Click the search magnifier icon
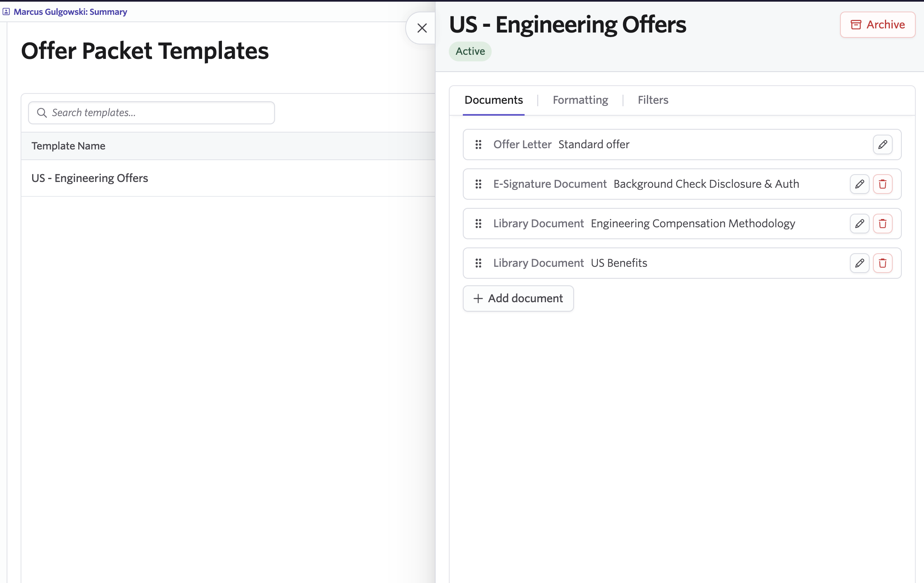Screen dimensions: 924x583 [x=42, y=113]
